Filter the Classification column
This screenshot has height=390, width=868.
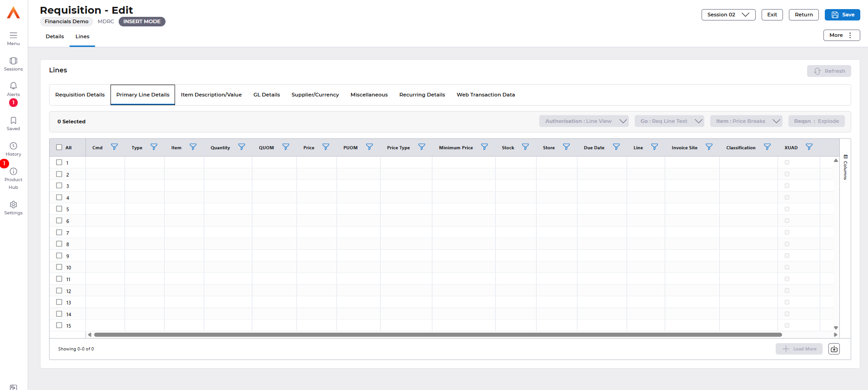pyautogui.click(x=768, y=147)
